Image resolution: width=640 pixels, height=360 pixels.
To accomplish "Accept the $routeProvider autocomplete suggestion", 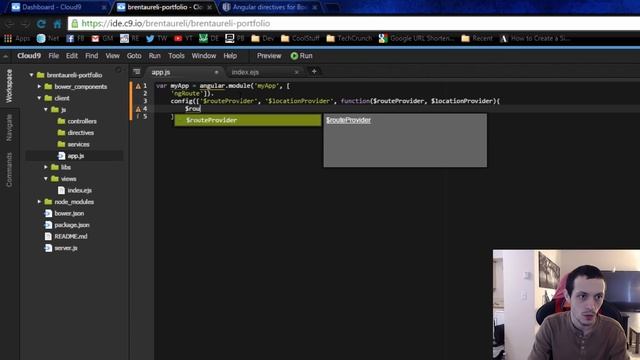I will pos(248,120).
